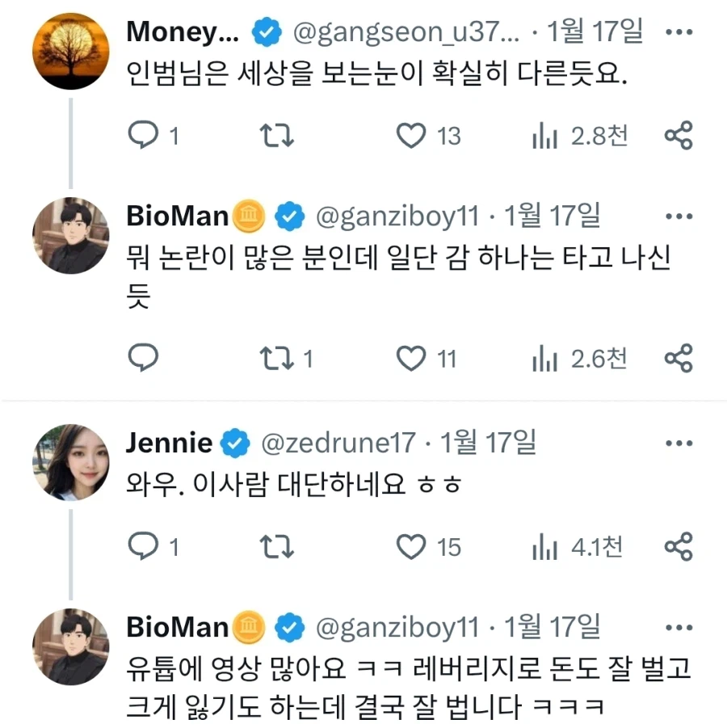The width and height of the screenshot is (727, 728).
Task: Click the retweet icon on Jennie's tweet
Action: coord(277,547)
